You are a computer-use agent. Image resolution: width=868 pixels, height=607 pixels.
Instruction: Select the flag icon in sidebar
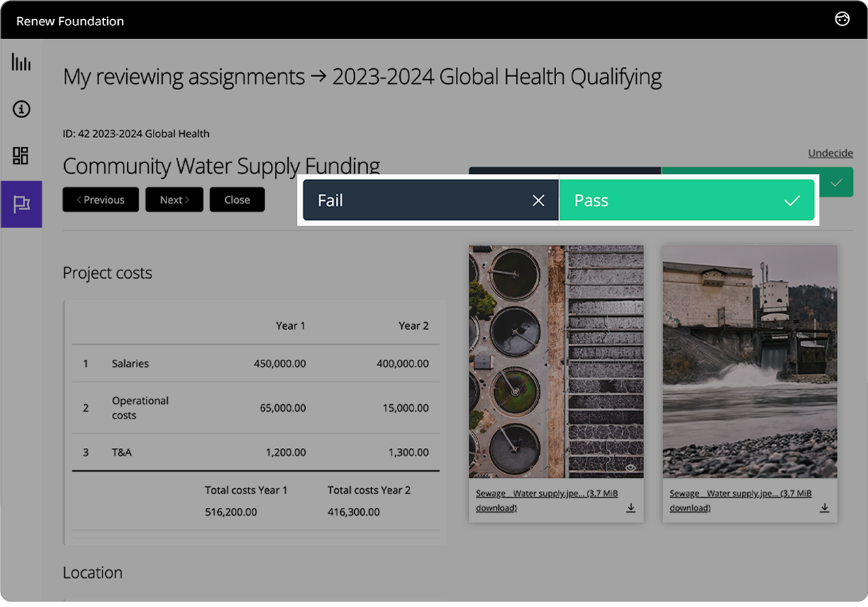[21, 203]
